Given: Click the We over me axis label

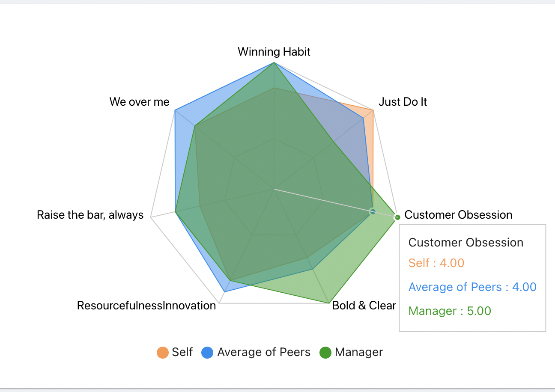Looking at the screenshot, I should coord(140,102).
